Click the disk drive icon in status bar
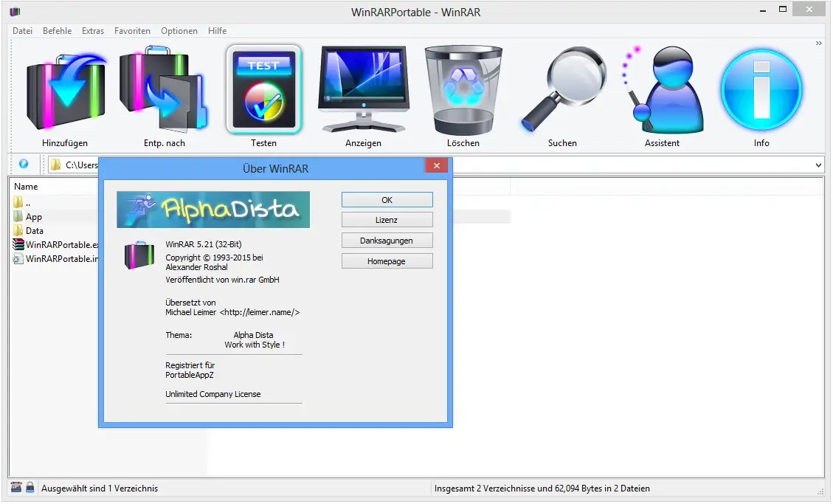This screenshot has width=833, height=504. click(16, 488)
